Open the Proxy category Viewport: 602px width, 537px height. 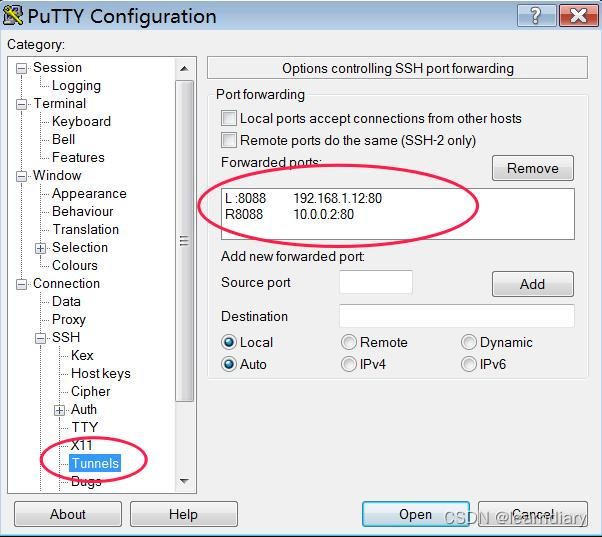tap(69, 320)
